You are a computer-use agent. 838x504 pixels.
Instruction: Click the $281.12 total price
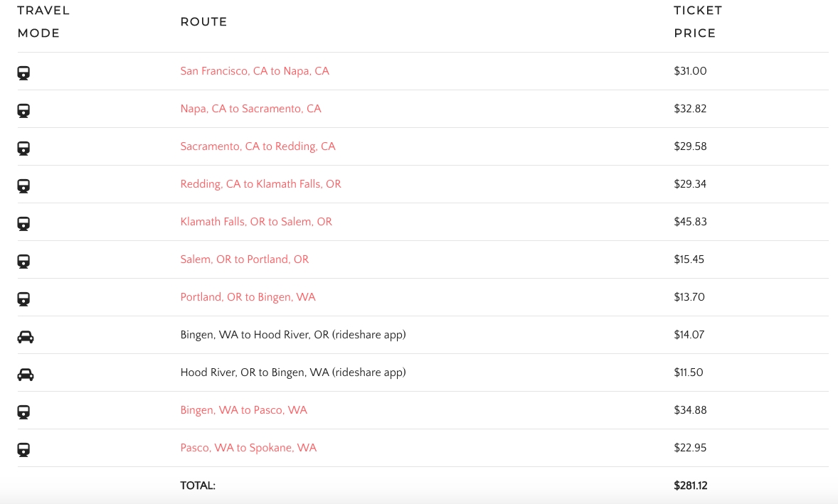(x=690, y=486)
